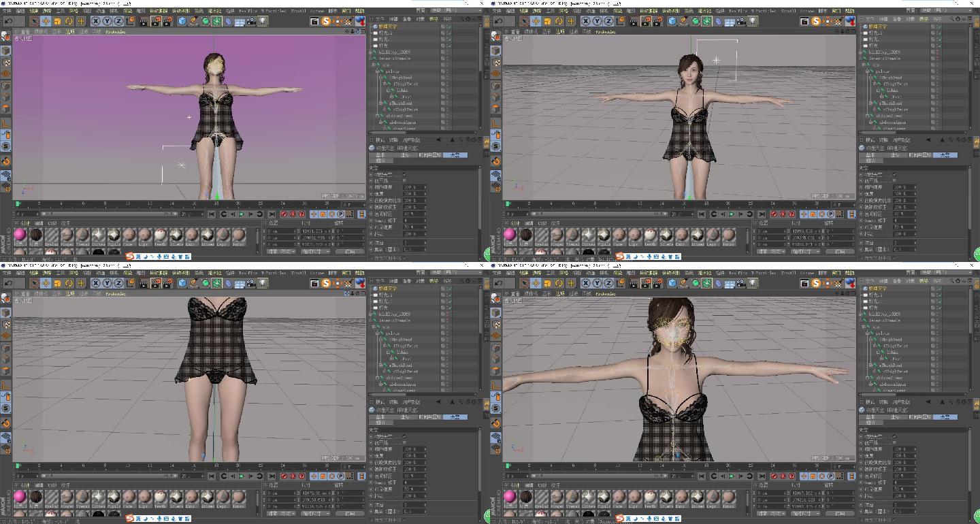980x524 pixels.
Task: Toggle X-axis lock in top-right window
Action: point(586,21)
